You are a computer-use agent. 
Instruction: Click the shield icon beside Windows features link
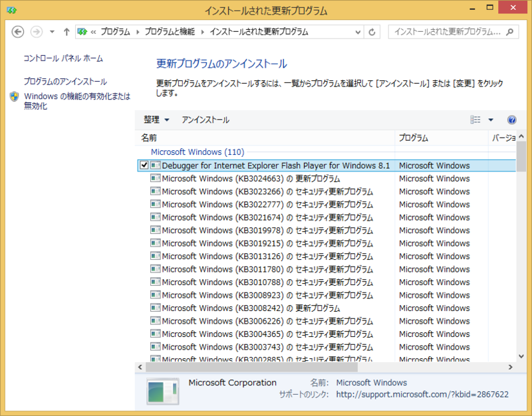(14, 96)
